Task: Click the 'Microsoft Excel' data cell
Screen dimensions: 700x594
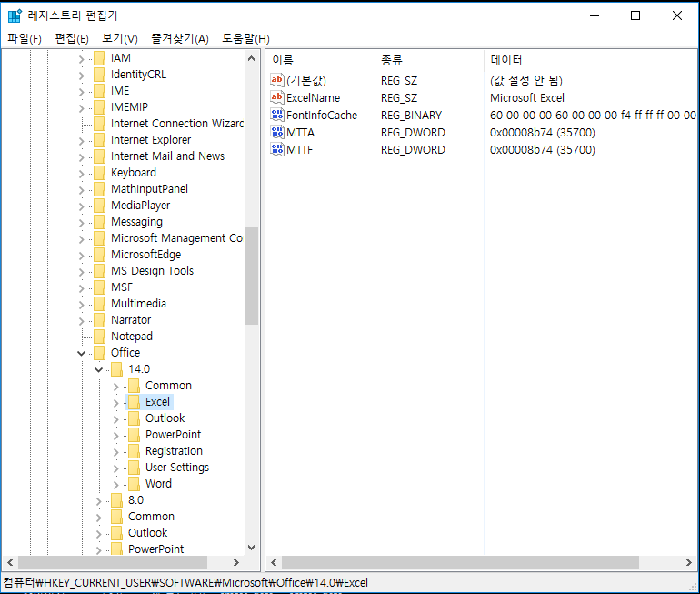Action: [526, 98]
